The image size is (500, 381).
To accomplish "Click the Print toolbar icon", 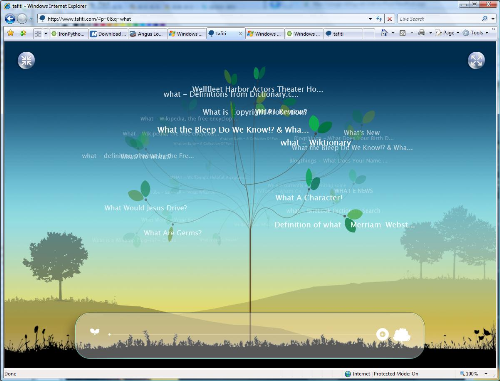I will pyautogui.click(x=422, y=33).
